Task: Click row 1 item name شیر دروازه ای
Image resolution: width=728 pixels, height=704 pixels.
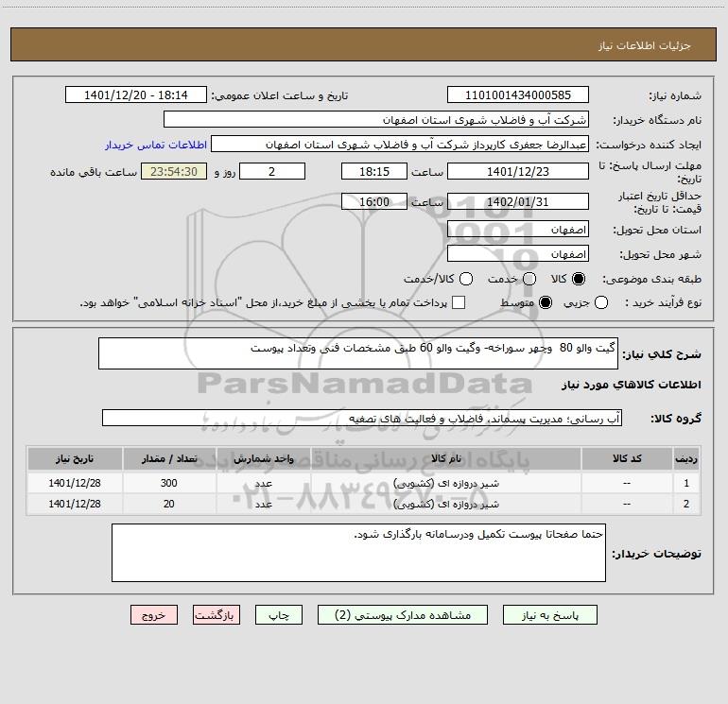Action: (445, 483)
